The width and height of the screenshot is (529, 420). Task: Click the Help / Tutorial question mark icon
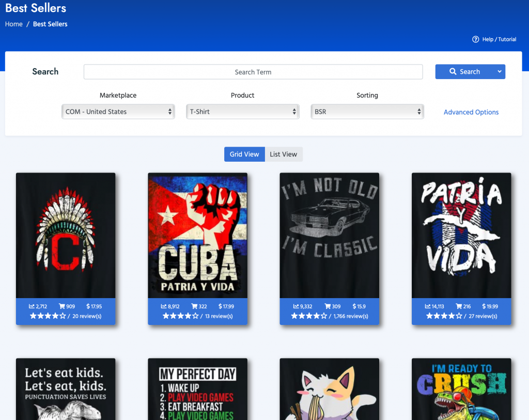click(x=475, y=39)
